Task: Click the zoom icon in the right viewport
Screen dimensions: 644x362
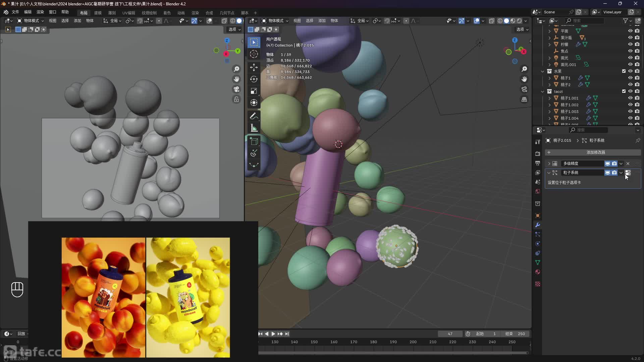Action: pyautogui.click(x=524, y=69)
